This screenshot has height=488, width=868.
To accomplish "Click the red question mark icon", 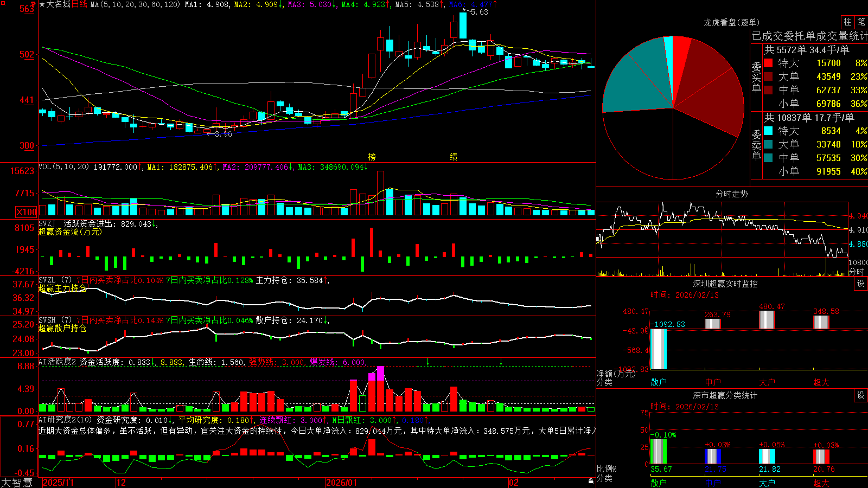I will pos(34,4).
